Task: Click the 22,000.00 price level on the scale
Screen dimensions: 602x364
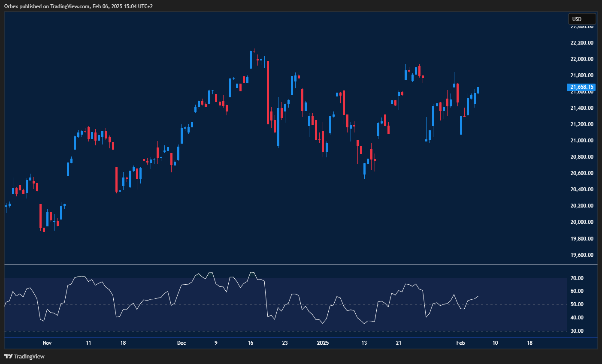Action: [581, 59]
